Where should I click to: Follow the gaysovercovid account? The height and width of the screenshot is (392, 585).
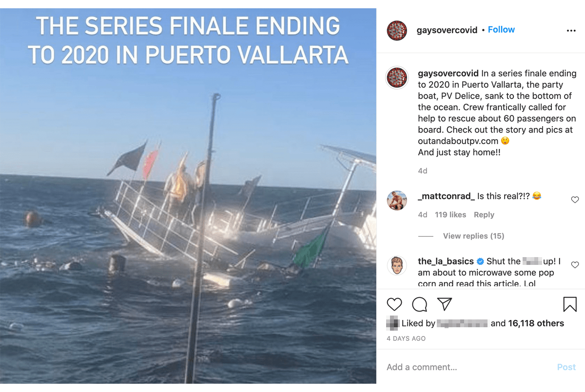tap(501, 30)
